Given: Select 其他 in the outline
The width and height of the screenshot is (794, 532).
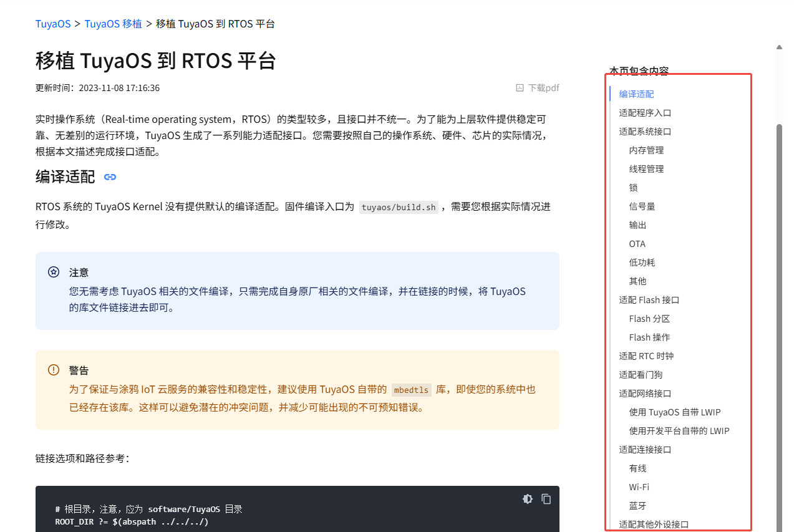Looking at the screenshot, I should pos(637,281).
